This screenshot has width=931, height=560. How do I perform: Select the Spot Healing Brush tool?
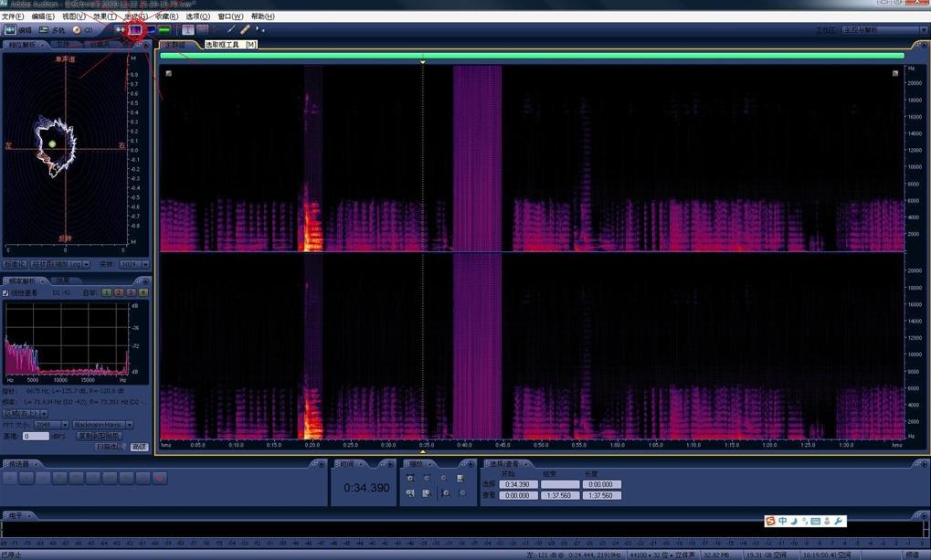tap(245, 29)
